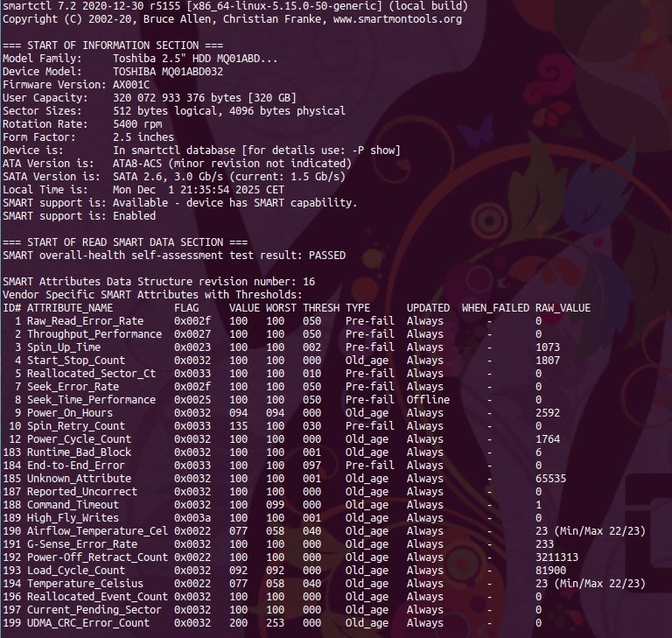Select the Power_On_Hours attribute name
The width and height of the screenshot is (672, 638).
click(69, 413)
